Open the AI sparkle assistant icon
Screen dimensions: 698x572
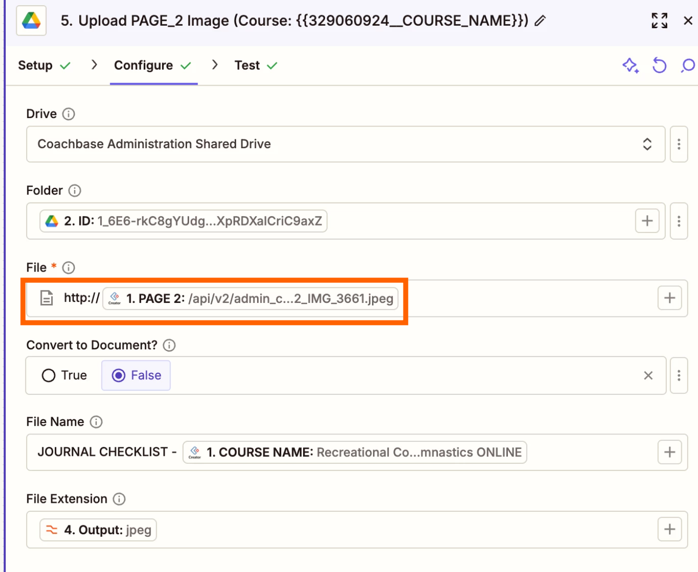[x=630, y=66]
